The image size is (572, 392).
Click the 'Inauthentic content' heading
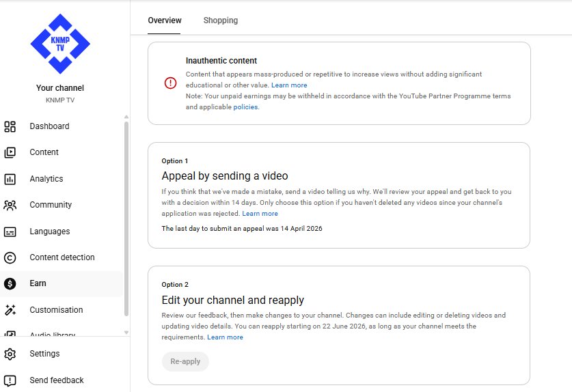[x=221, y=61]
